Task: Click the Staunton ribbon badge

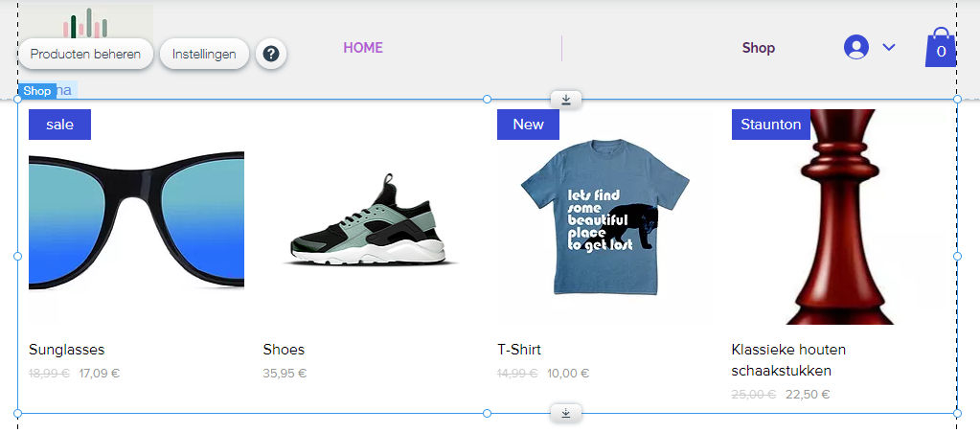Action: point(770,125)
